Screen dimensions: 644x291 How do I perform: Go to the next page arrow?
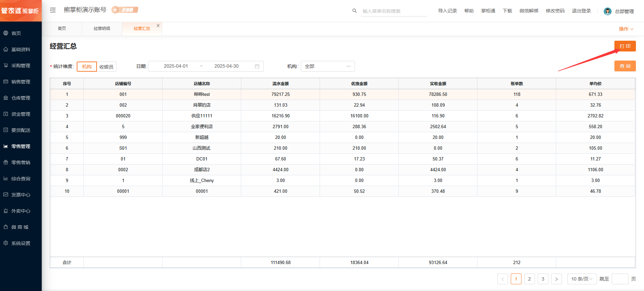[557, 279]
